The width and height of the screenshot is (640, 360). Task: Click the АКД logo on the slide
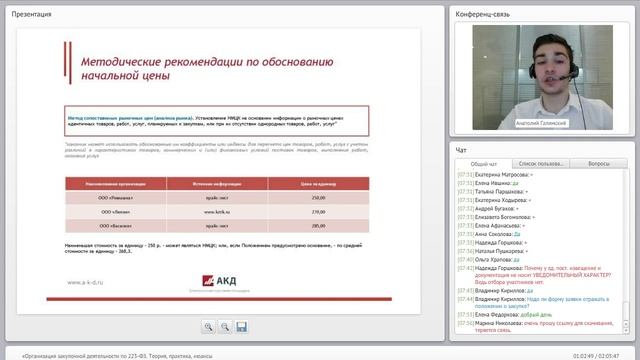[x=219, y=280]
